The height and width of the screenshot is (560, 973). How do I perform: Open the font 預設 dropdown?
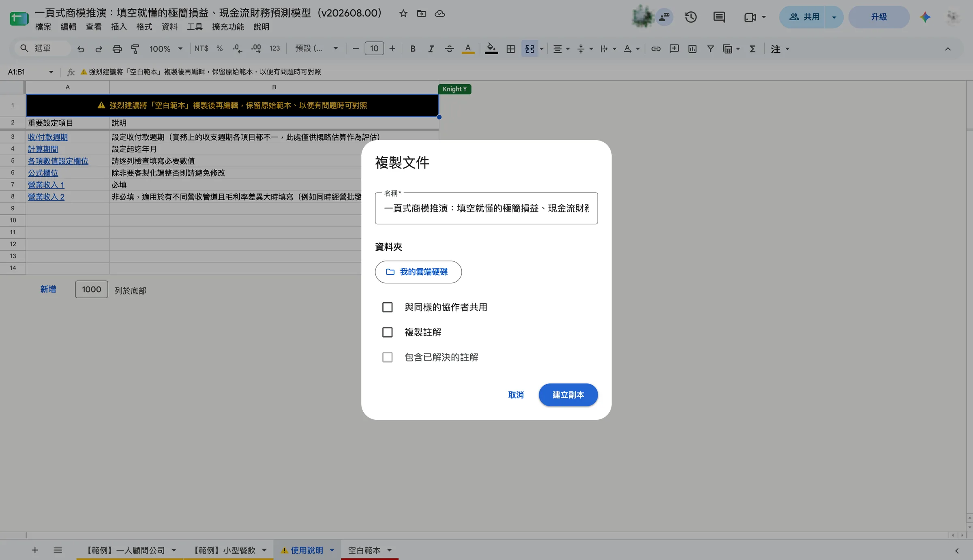click(316, 49)
